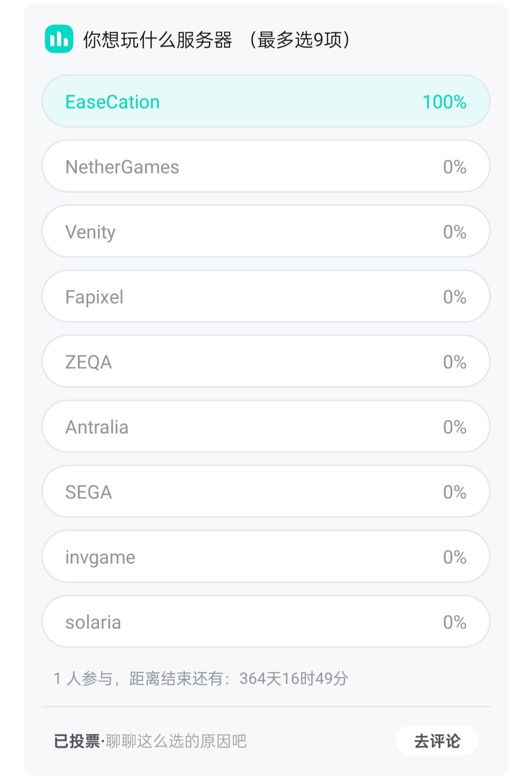Select the Fapixel option
The height and width of the screenshot is (781, 532).
point(266,297)
